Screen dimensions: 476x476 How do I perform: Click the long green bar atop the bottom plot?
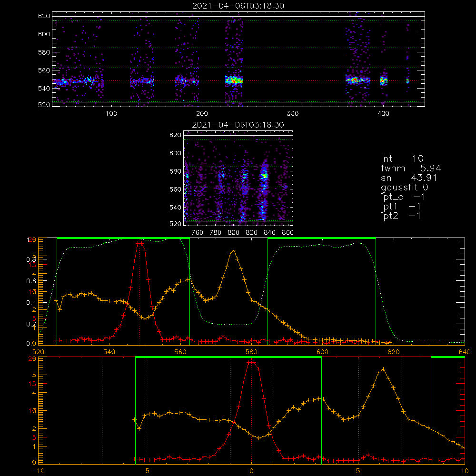[x=228, y=357]
